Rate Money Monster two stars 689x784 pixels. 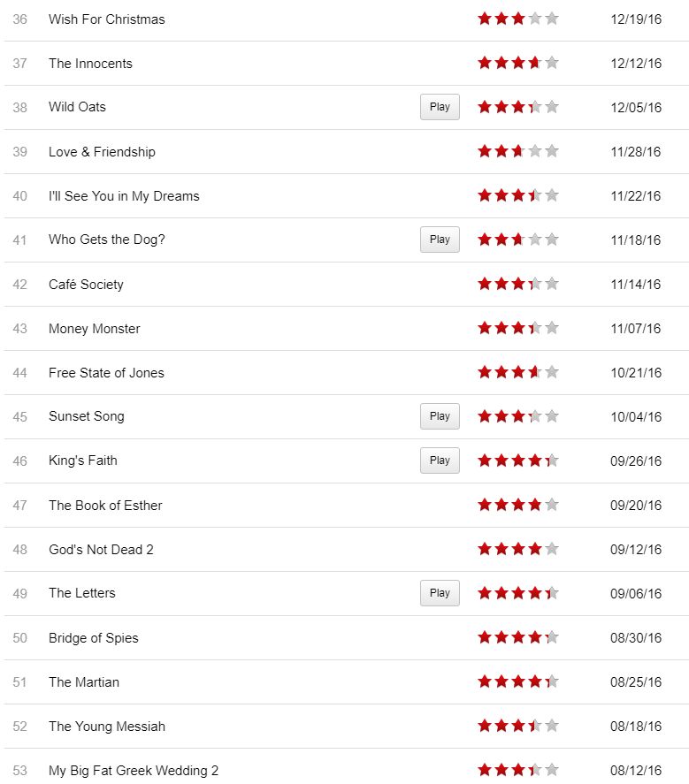pyautogui.click(x=501, y=328)
